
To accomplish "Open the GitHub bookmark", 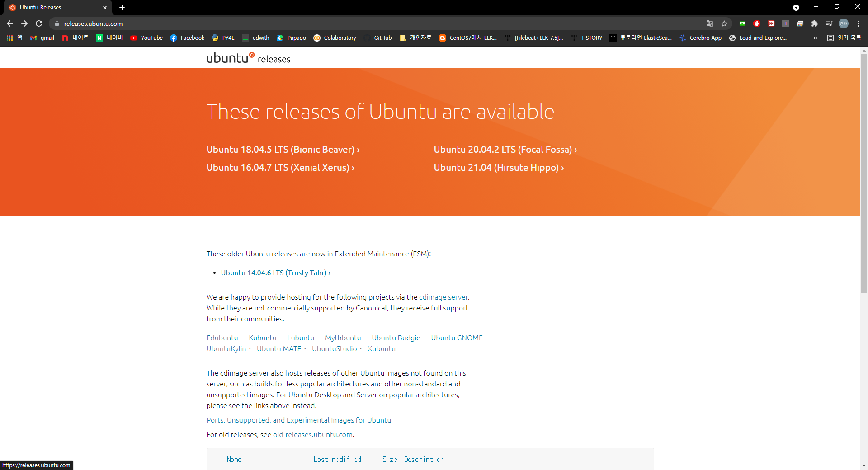I will [x=377, y=38].
